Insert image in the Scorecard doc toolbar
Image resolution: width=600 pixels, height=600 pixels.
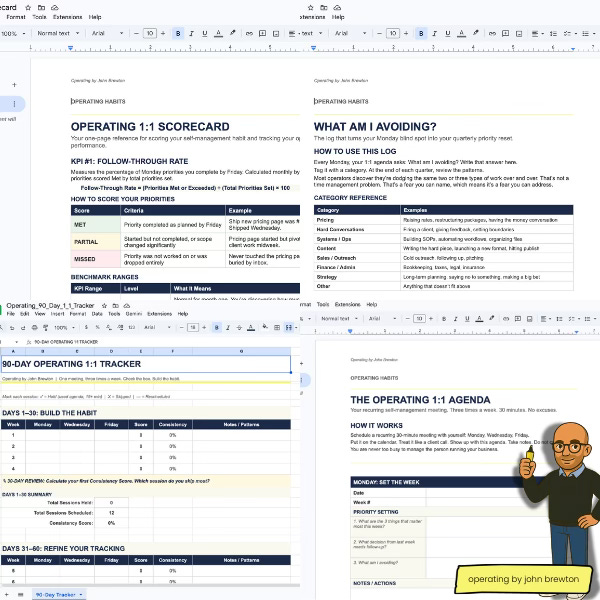point(276,34)
